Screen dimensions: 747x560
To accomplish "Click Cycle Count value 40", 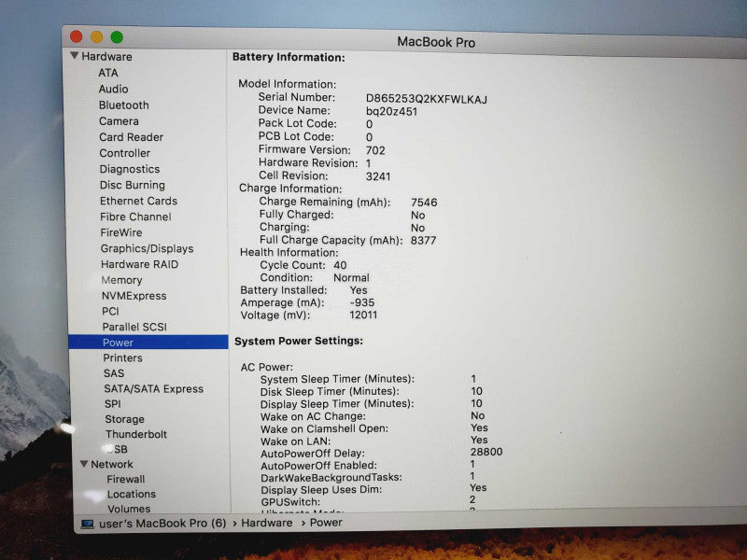I will click(x=340, y=265).
